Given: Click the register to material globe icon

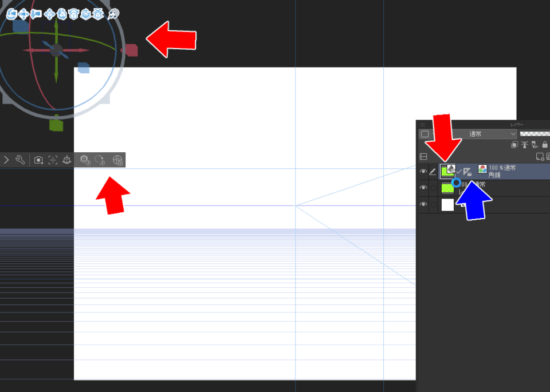Looking at the screenshot, I should [x=117, y=160].
